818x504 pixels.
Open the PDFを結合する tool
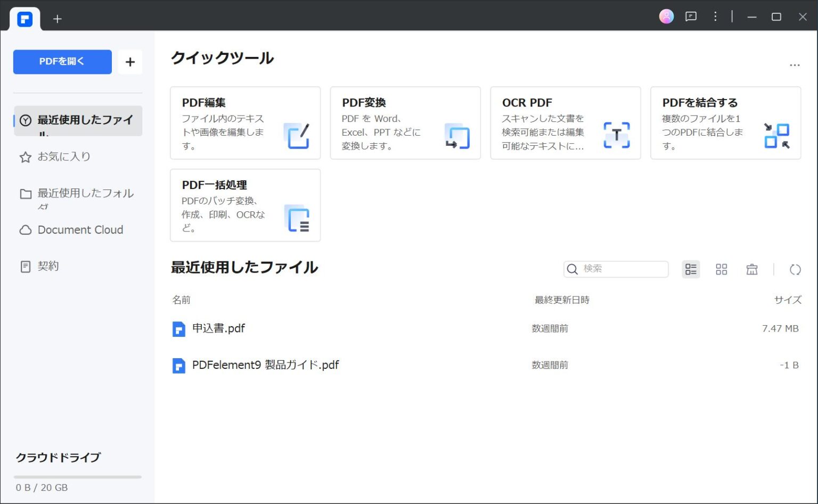[725, 122]
